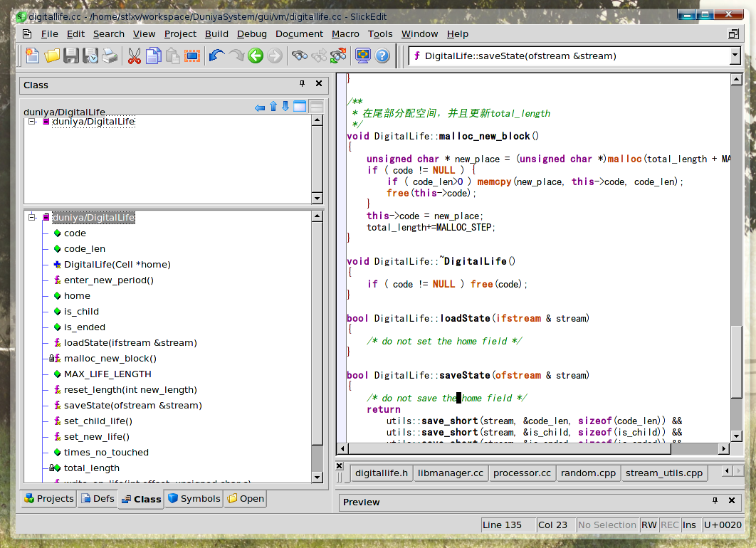Switch to the random.cpp file tab

point(588,473)
